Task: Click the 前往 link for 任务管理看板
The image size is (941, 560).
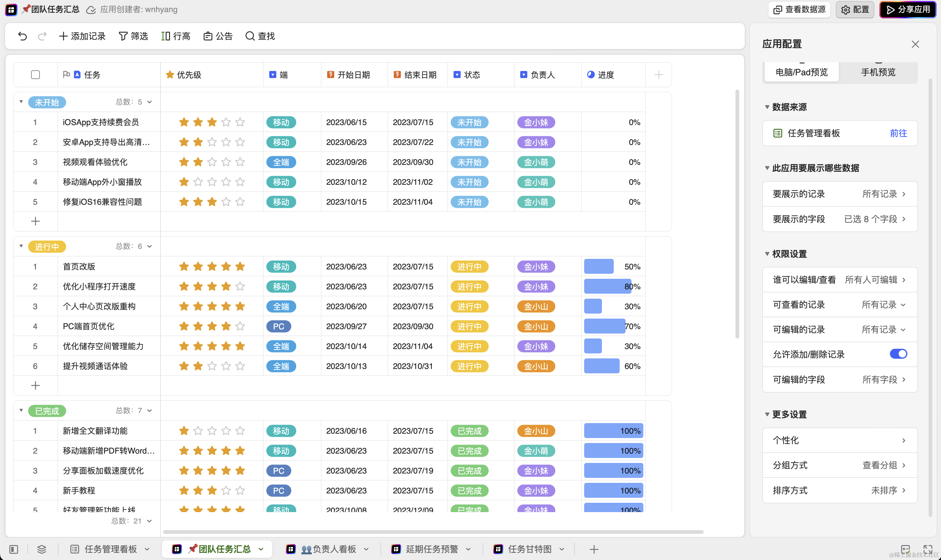Action: [898, 133]
